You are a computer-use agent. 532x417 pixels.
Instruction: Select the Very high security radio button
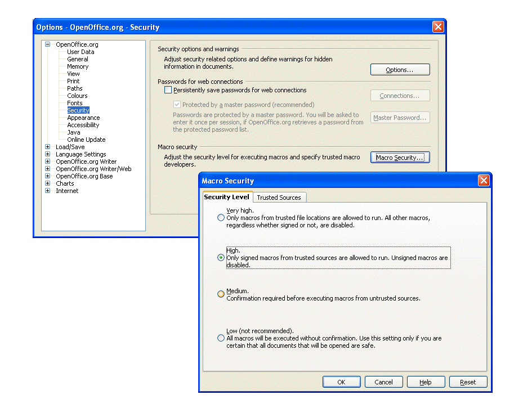221,218
